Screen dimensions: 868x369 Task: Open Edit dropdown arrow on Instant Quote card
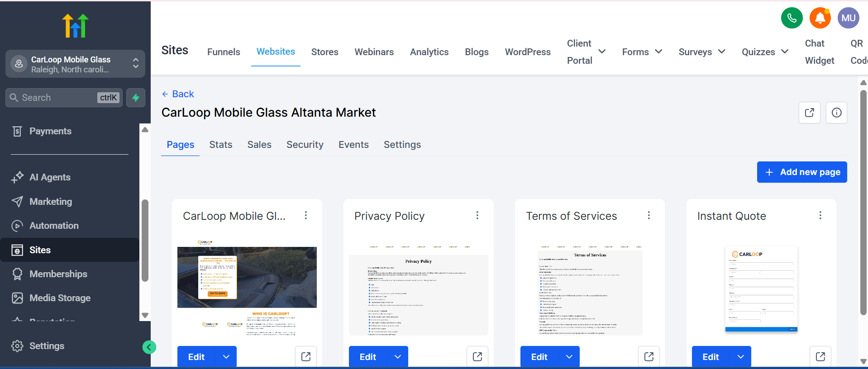point(741,357)
